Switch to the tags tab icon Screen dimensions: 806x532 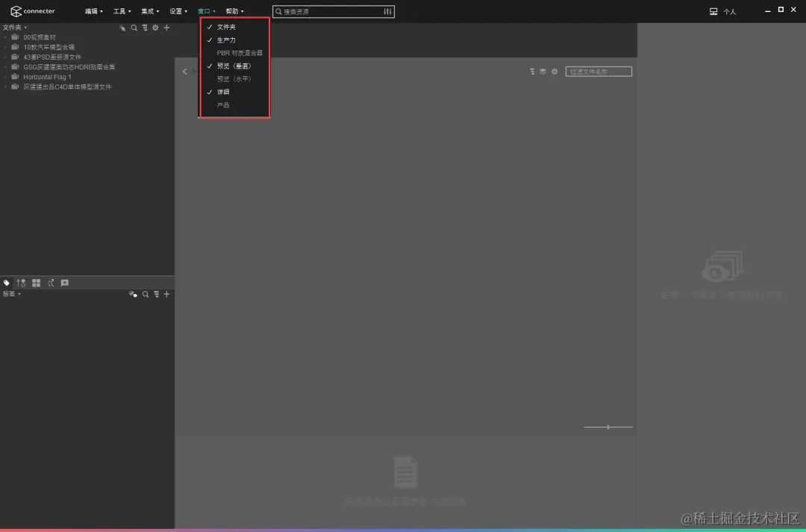[x=7, y=283]
